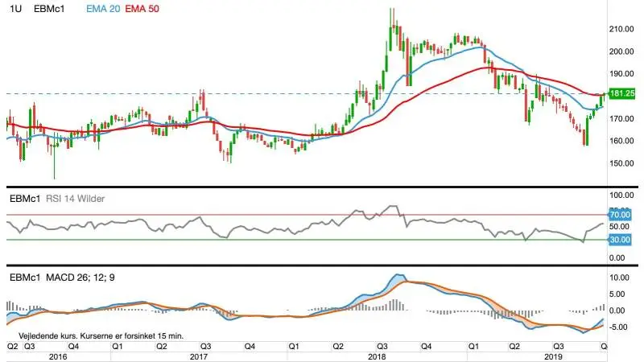
Task: Click the 2016 year label on time axis
Action: [x=58, y=356]
